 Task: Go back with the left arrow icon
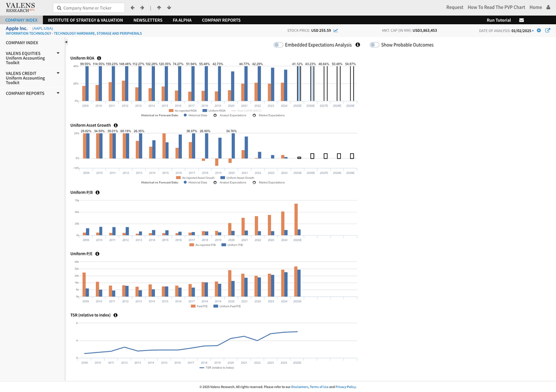[x=133, y=8]
